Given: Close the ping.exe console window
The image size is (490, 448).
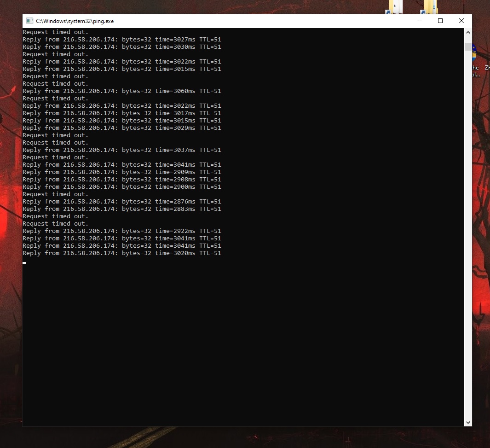Looking at the screenshot, I should [461, 21].
